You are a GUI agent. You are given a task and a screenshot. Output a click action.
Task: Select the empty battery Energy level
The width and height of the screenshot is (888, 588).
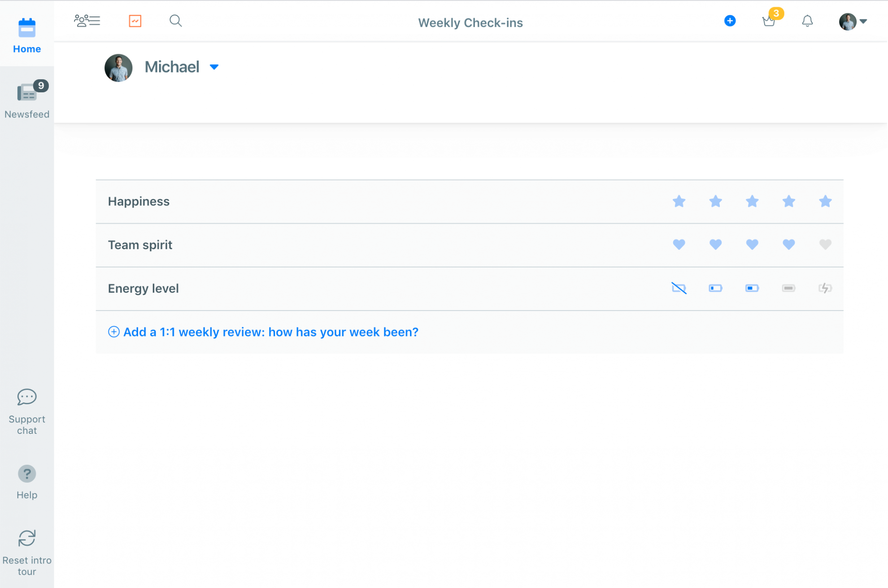(679, 288)
